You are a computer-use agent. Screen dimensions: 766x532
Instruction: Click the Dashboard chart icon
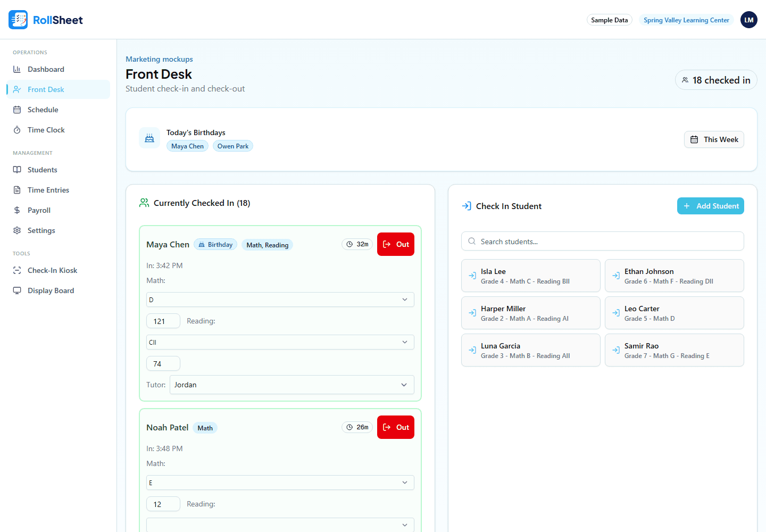click(17, 69)
